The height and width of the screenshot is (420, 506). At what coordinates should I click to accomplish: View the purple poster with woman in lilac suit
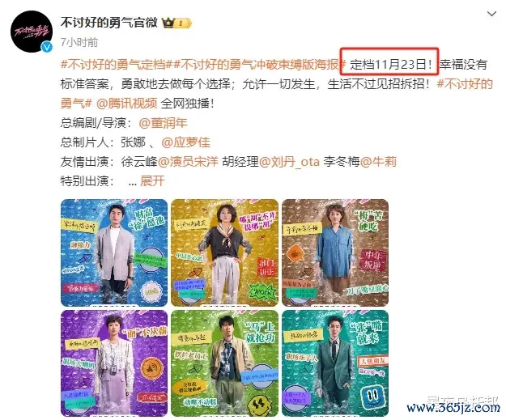click(x=114, y=363)
